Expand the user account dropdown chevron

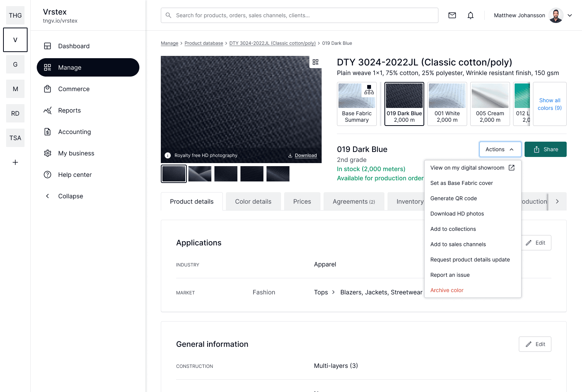(x=570, y=15)
